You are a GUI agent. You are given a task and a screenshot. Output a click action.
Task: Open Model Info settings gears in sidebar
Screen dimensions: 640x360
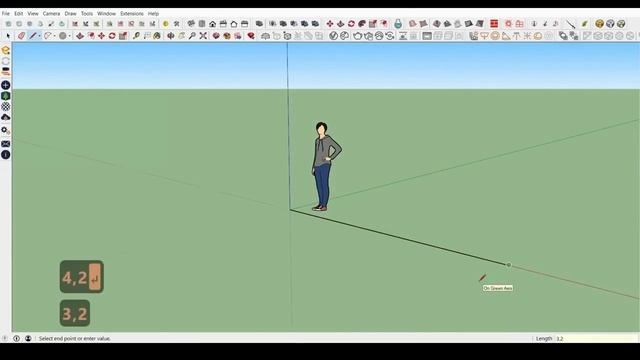coord(6,130)
